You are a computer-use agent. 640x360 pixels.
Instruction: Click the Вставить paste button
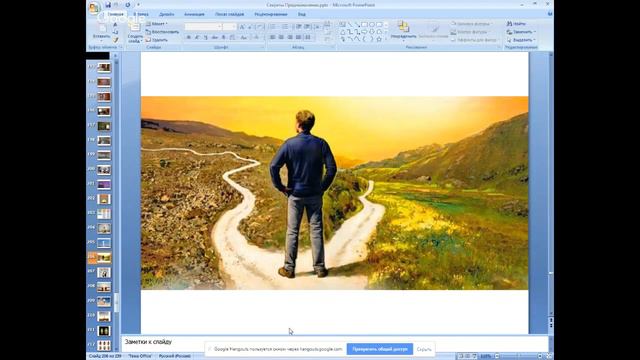(x=101, y=32)
